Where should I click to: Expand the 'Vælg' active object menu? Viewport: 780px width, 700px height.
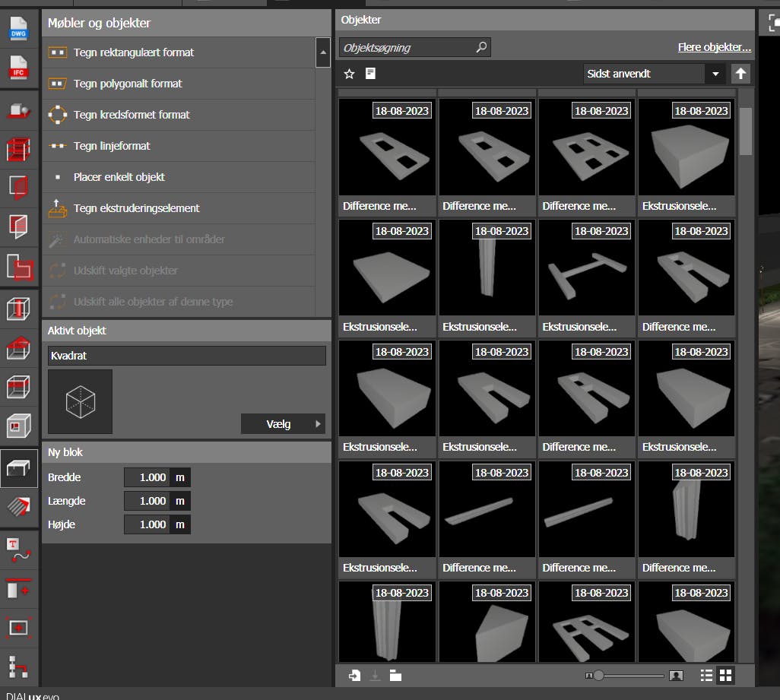click(282, 424)
